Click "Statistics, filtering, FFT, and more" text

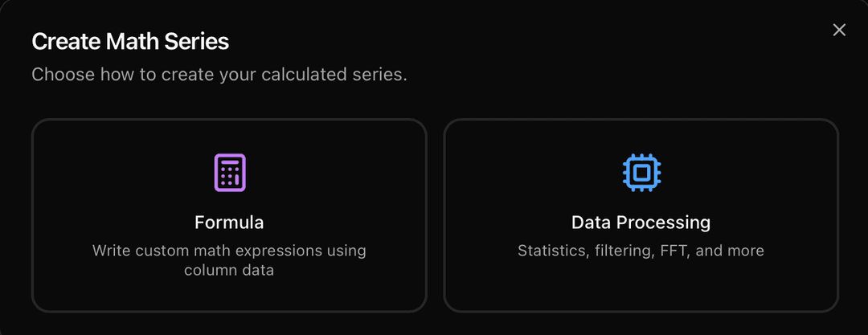(641, 251)
